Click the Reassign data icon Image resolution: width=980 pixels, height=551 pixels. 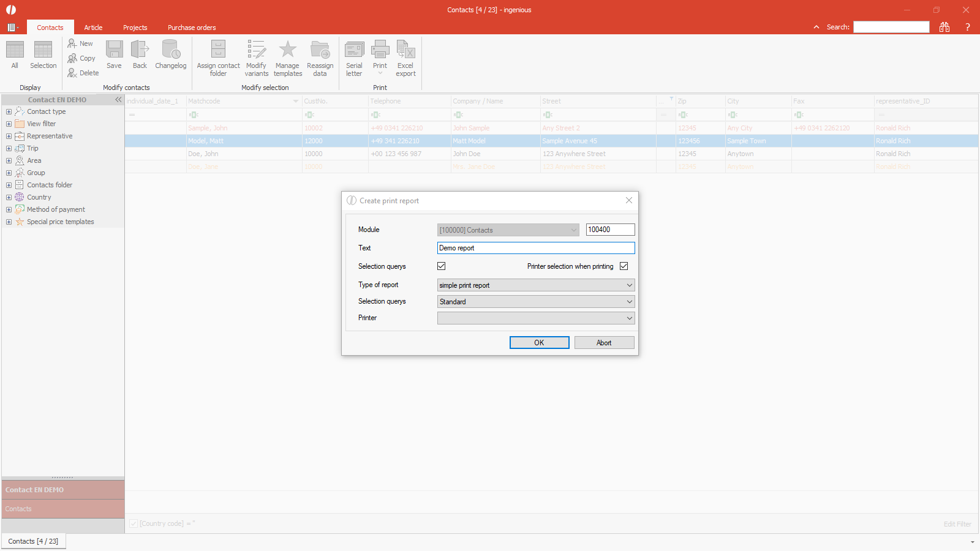[x=320, y=50]
